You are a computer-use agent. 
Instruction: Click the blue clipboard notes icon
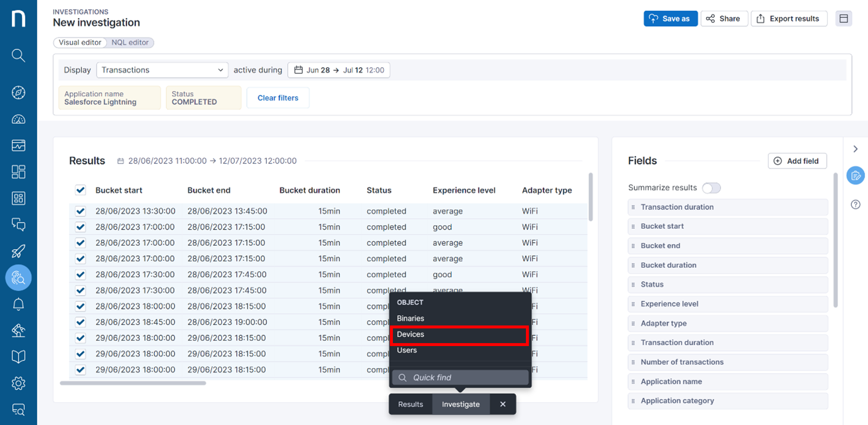[x=855, y=175]
